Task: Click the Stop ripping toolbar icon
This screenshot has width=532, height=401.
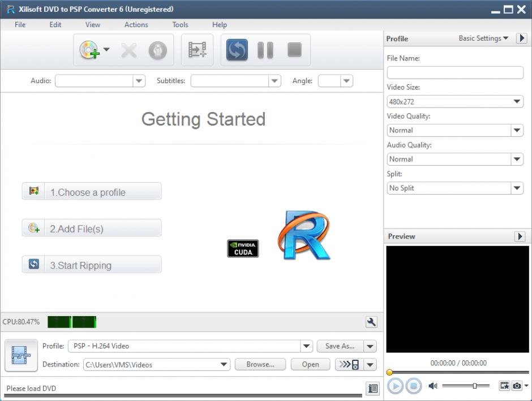Action: pos(294,50)
